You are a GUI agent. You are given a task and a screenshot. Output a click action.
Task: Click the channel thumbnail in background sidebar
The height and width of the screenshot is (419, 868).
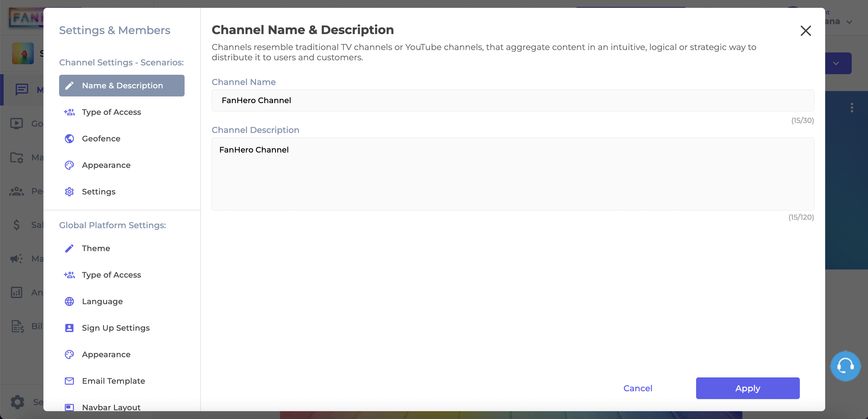click(23, 53)
